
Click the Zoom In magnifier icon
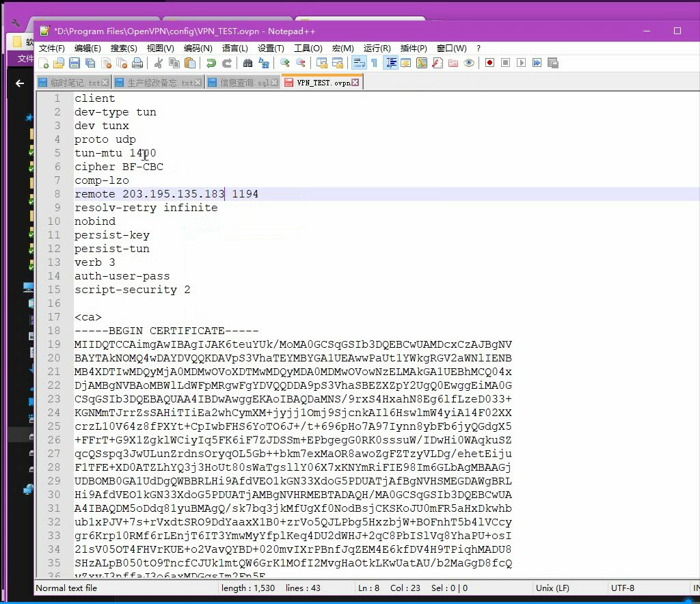285,63
